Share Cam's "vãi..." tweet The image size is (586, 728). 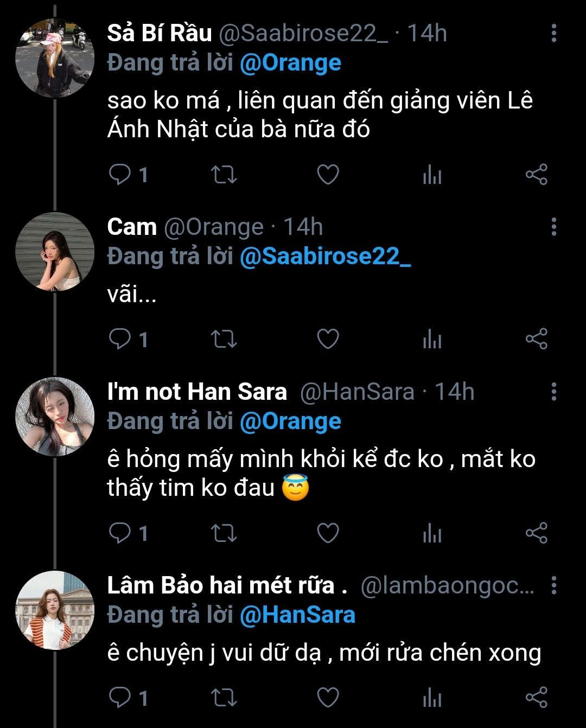536,339
